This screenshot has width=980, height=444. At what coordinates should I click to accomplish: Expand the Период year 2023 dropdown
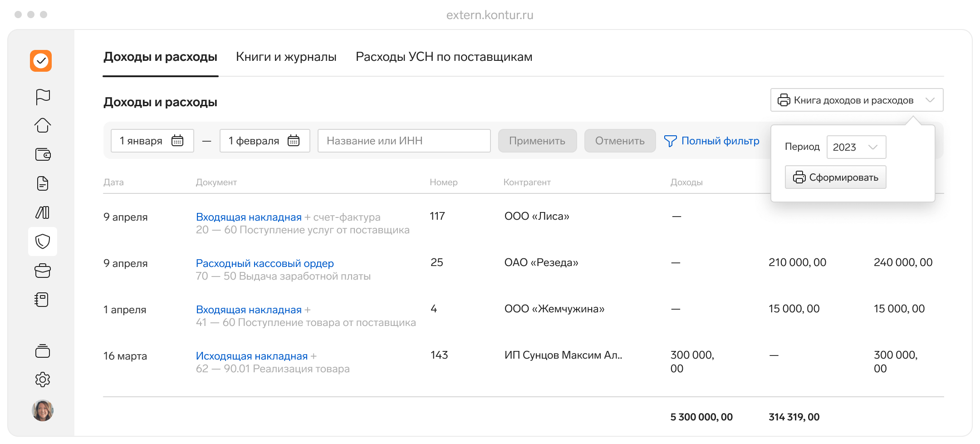(856, 147)
